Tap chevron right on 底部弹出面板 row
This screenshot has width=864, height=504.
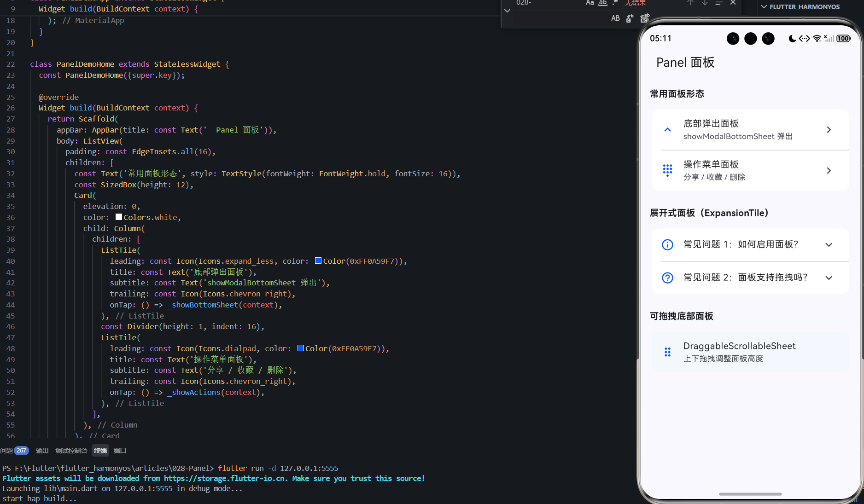click(x=829, y=130)
